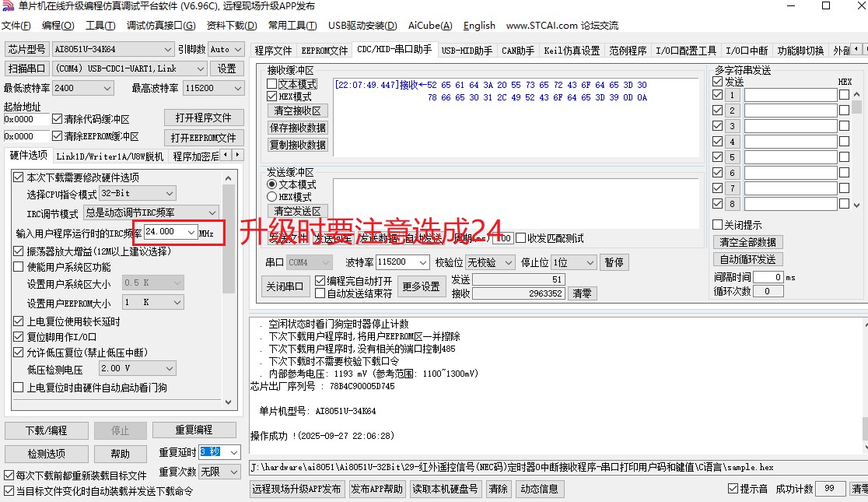Check 自动发送结束符 option
The width and height of the screenshot is (868, 502).
pyautogui.click(x=320, y=293)
